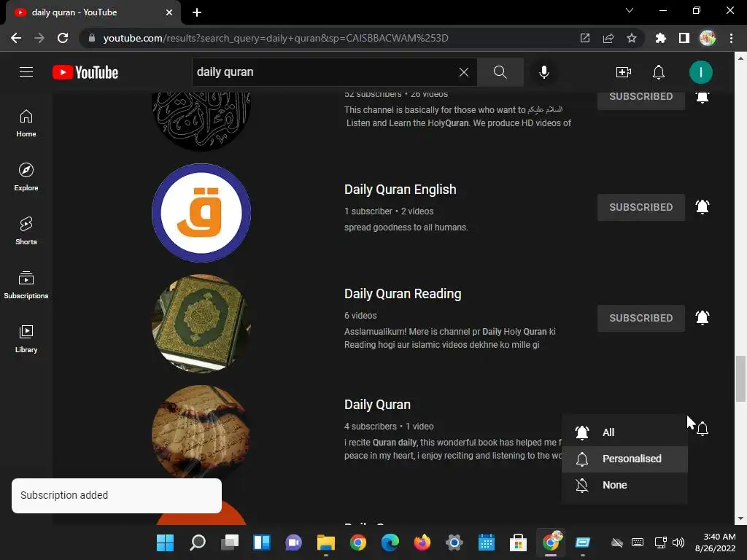The height and width of the screenshot is (560, 747).
Task: Select None notifications option
Action: [624, 485]
